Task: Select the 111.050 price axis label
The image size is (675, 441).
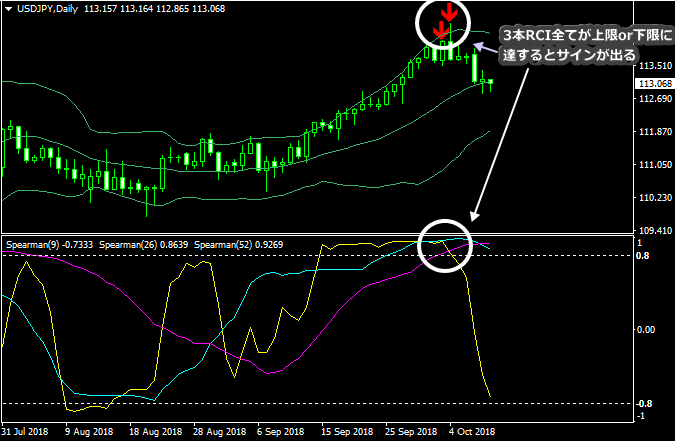Action: [655, 165]
